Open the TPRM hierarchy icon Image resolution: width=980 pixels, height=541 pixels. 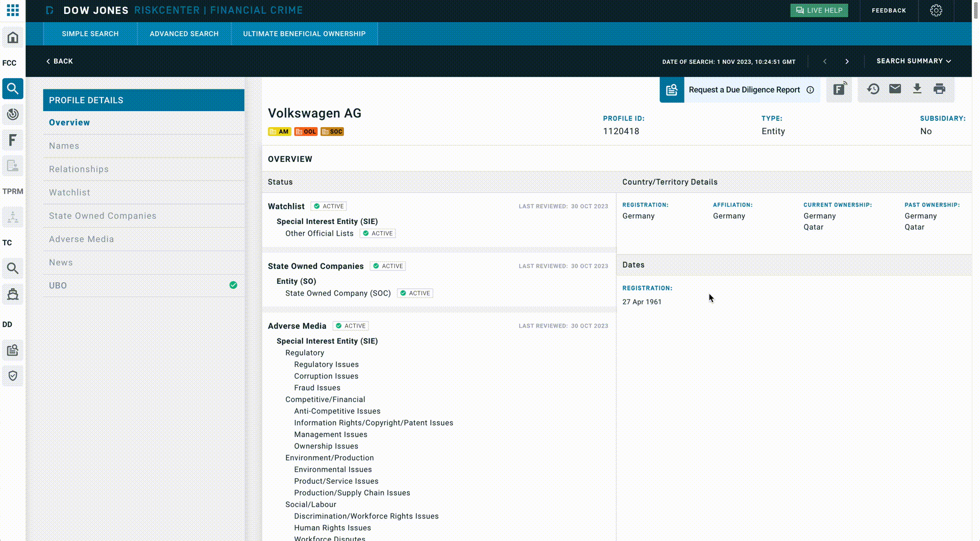point(13,217)
